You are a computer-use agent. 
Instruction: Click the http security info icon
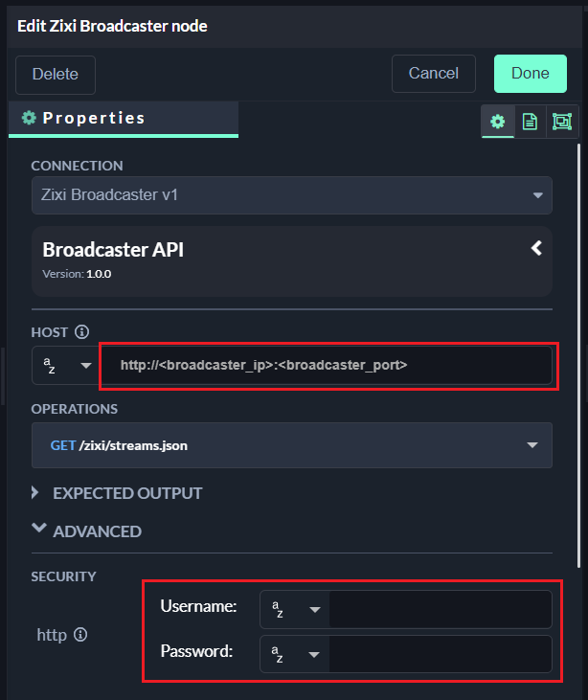point(80,634)
